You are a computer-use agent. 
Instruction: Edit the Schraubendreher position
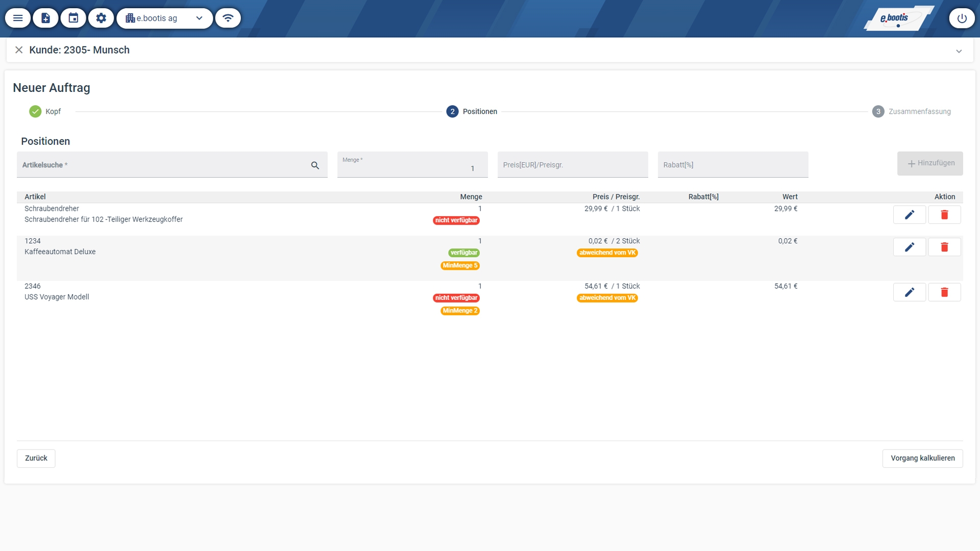coord(909,215)
